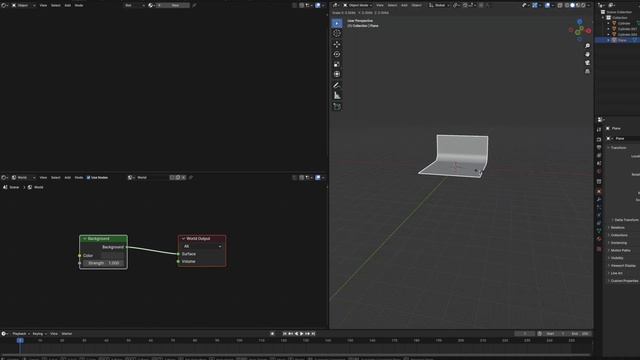Select the Move tool in viewport toolbar
The height and width of the screenshot is (360, 640).
click(337, 44)
